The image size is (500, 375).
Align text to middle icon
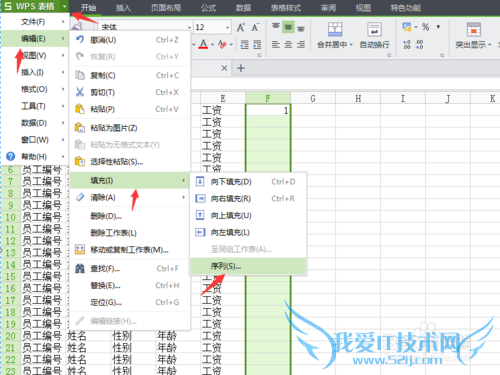point(288,27)
